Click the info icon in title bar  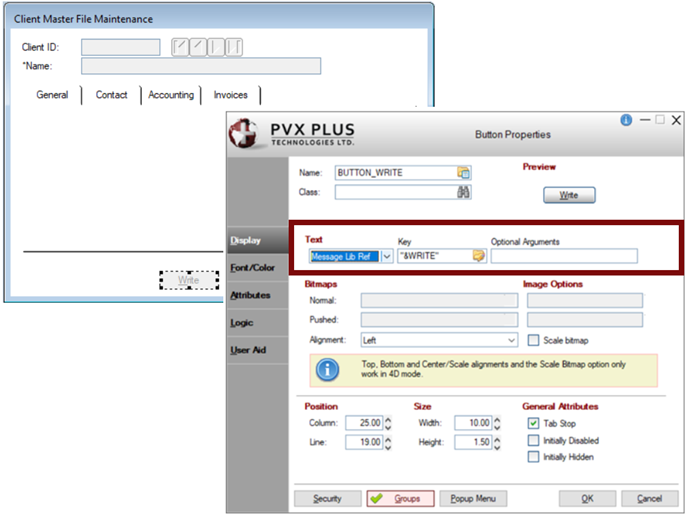626,120
